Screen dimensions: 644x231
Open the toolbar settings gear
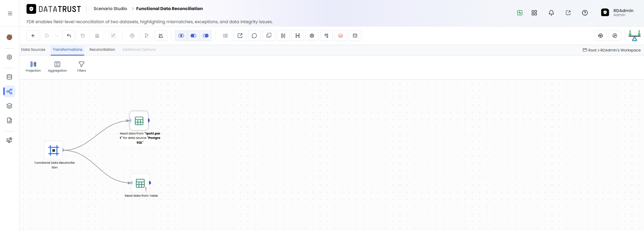point(312,36)
